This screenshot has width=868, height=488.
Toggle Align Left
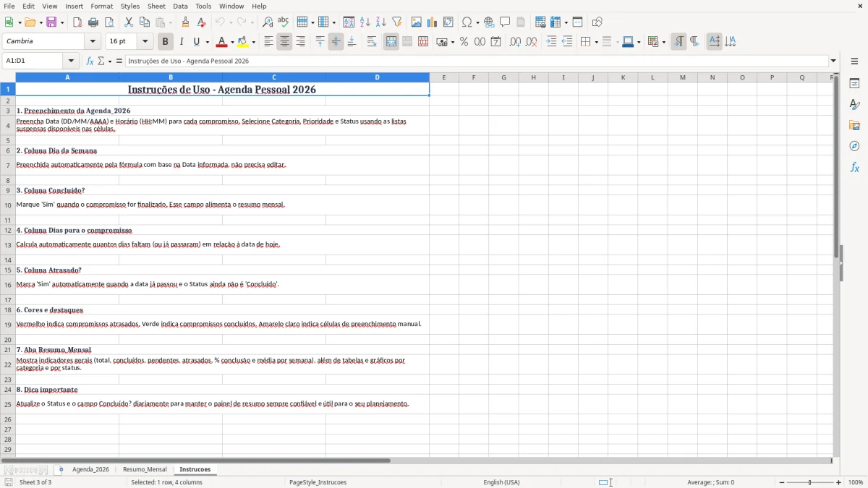coord(268,42)
